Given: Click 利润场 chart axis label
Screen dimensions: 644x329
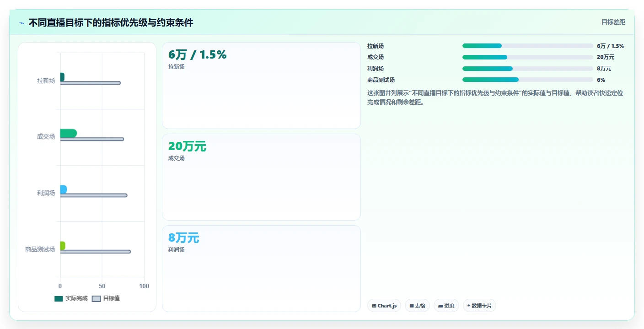Looking at the screenshot, I should pyautogui.click(x=46, y=193).
